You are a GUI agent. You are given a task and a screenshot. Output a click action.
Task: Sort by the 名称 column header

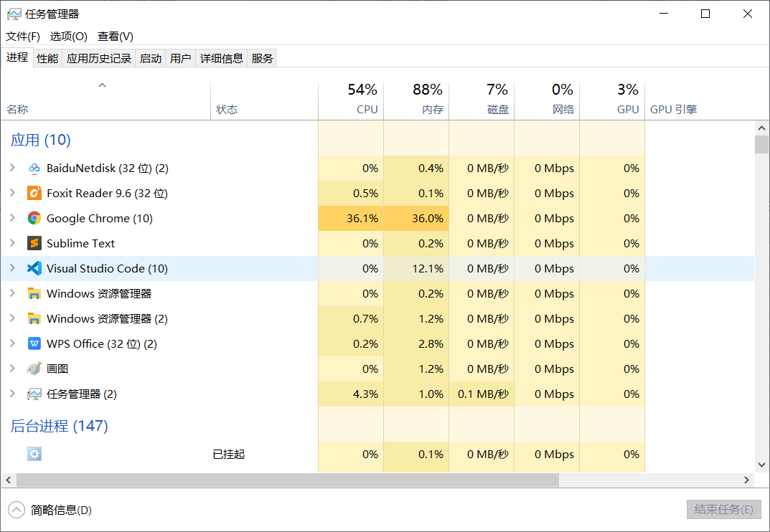(105, 100)
